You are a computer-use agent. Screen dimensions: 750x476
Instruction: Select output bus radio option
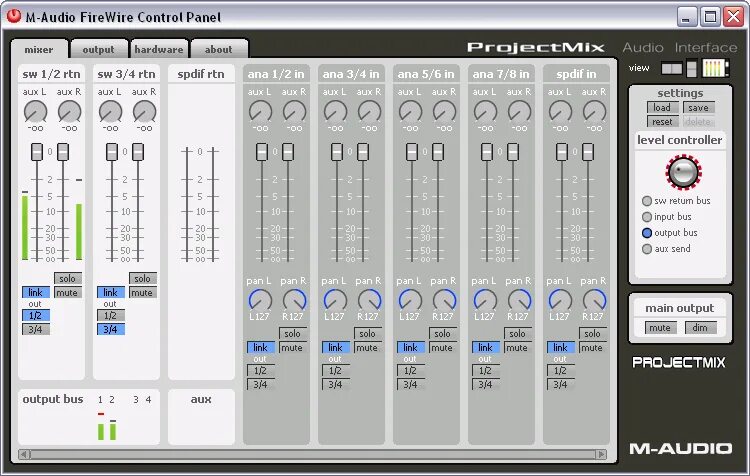(x=647, y=233)
